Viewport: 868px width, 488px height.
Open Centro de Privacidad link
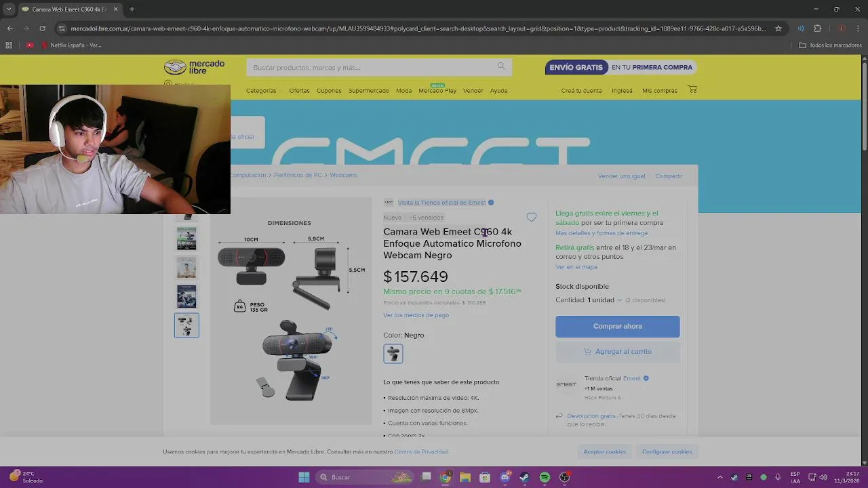421,452
